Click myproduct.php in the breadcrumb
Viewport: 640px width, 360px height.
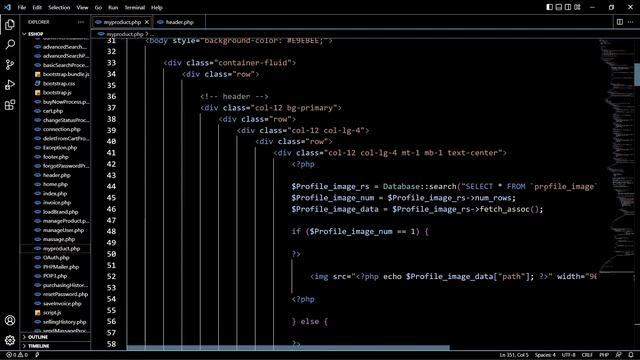coord(124,34)
